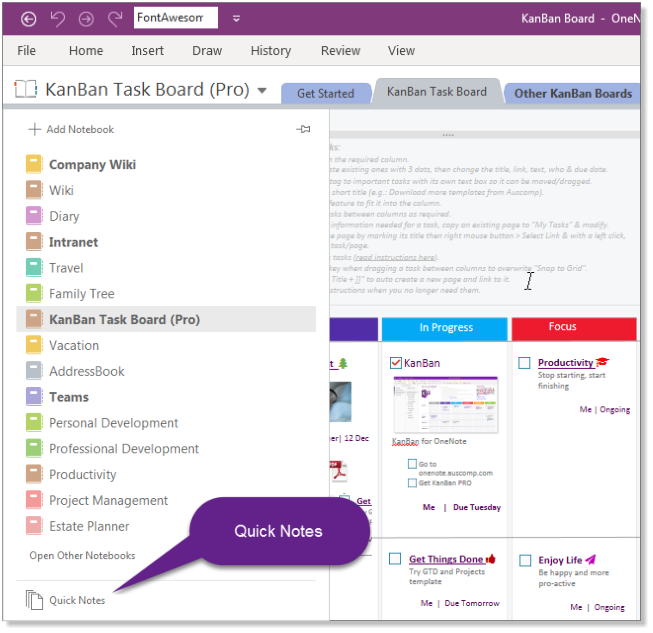Check the Get Things Done task checkbox
The height and width of the screenshot is (633, 653).
click(395, 559)
